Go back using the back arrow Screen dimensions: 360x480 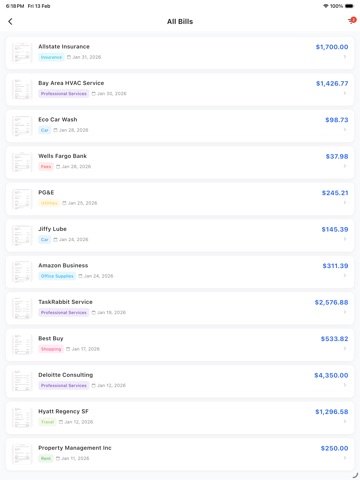click(10, 22)
